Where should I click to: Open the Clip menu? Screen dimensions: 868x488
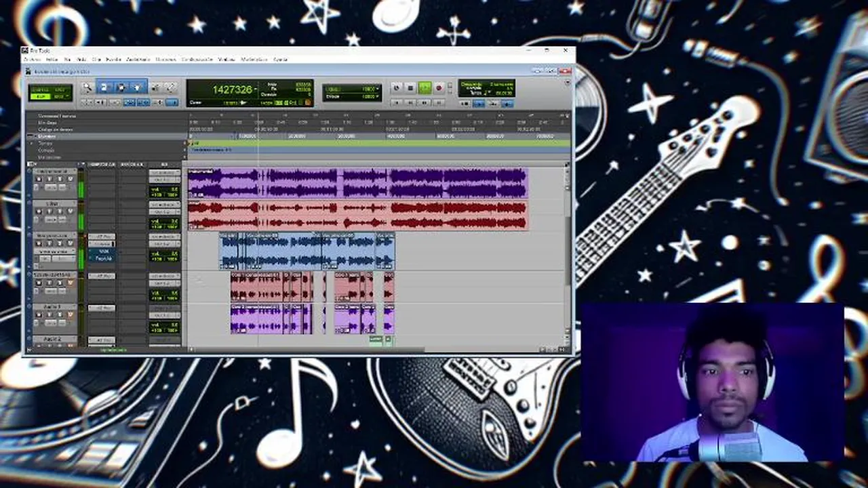click(96, 59)
